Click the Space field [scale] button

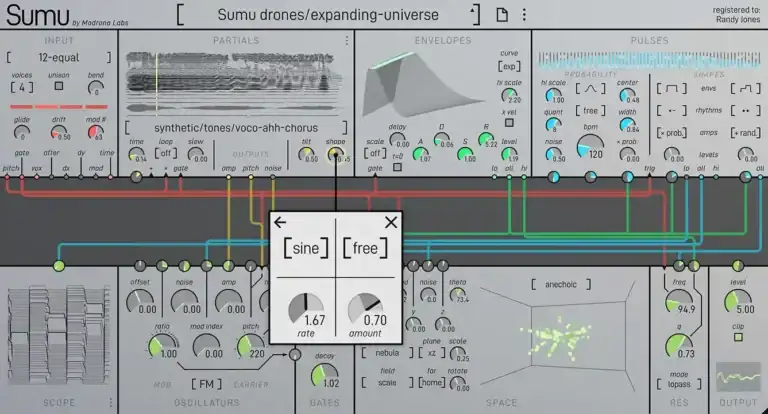point(387,383)
